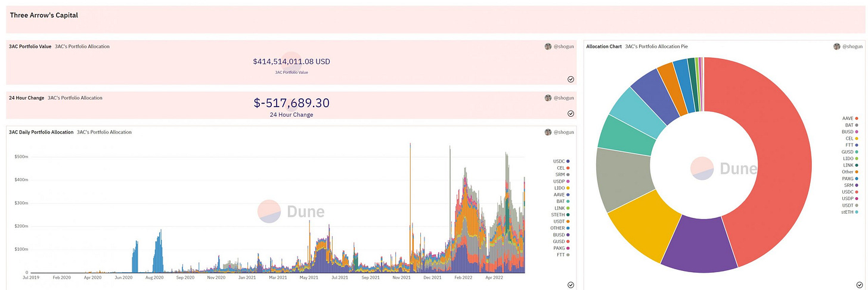The width and height of the screenshot is (868, 290).
Task: Click the Jul 2019 x-axis label
Action: (32, 277)
